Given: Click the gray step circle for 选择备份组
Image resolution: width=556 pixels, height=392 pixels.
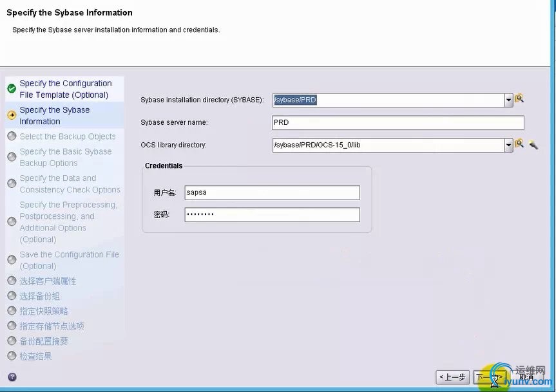Looking at the screenshot, I should pyautogui.click(x=12, y=295).
